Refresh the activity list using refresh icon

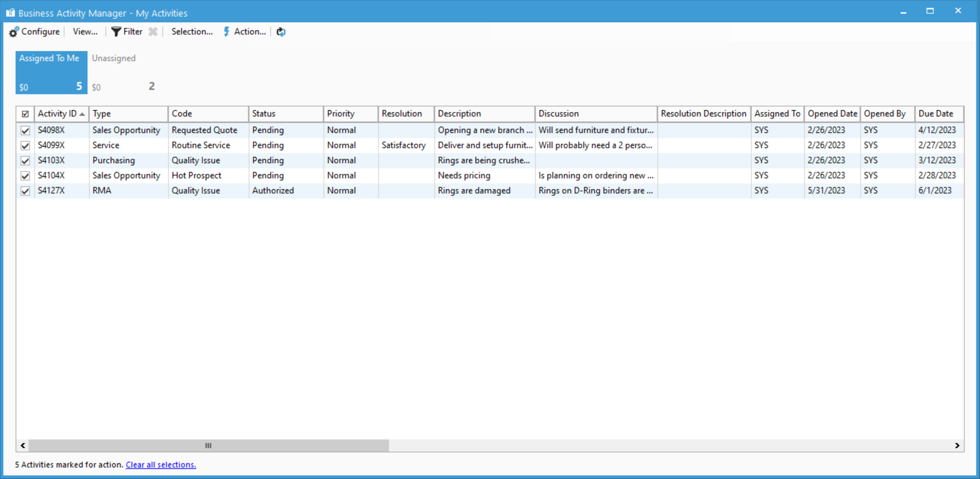coord(281,32)
